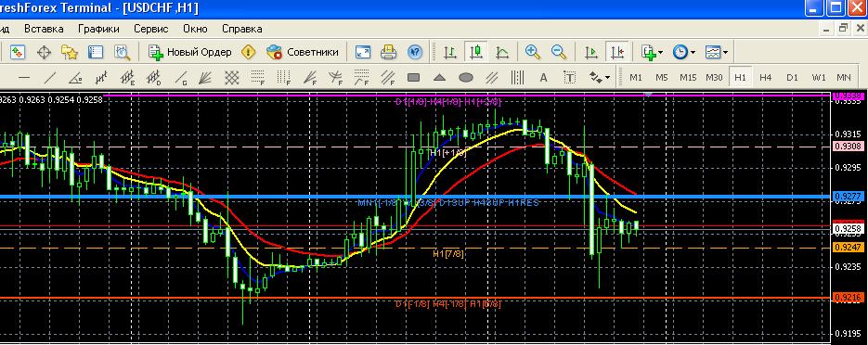The height and width of the screenshot is (345, 868).
Task: Select the equidistant channel tool (E)
Action: [128, 77]
